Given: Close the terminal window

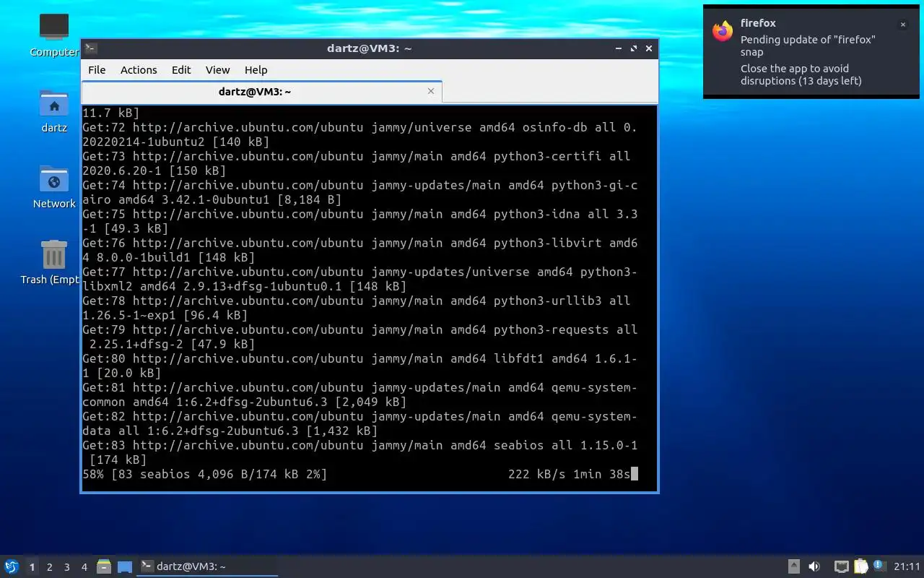Looking at the screenshot, I should (649, 48).
